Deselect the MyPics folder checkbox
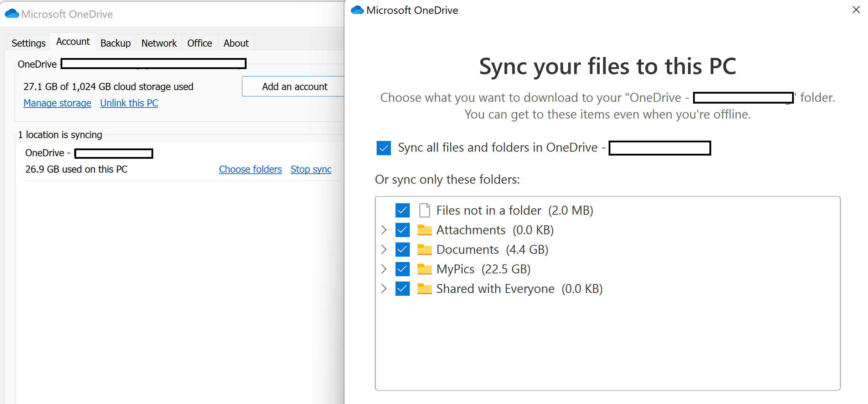The height and width of the screenshot is (404, 868). tap(402, 269)
